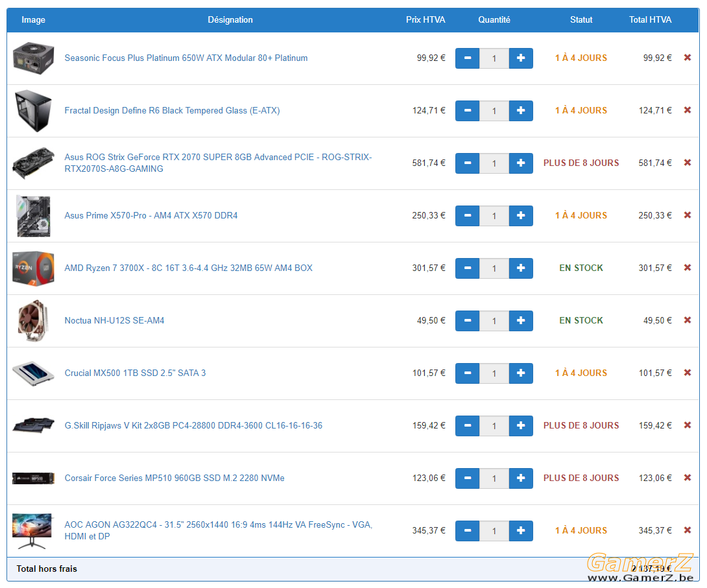The image size is (707, 588).
Task: Increase quantity of Noctua NH-U12S cooler
Action: coord(521,321)
